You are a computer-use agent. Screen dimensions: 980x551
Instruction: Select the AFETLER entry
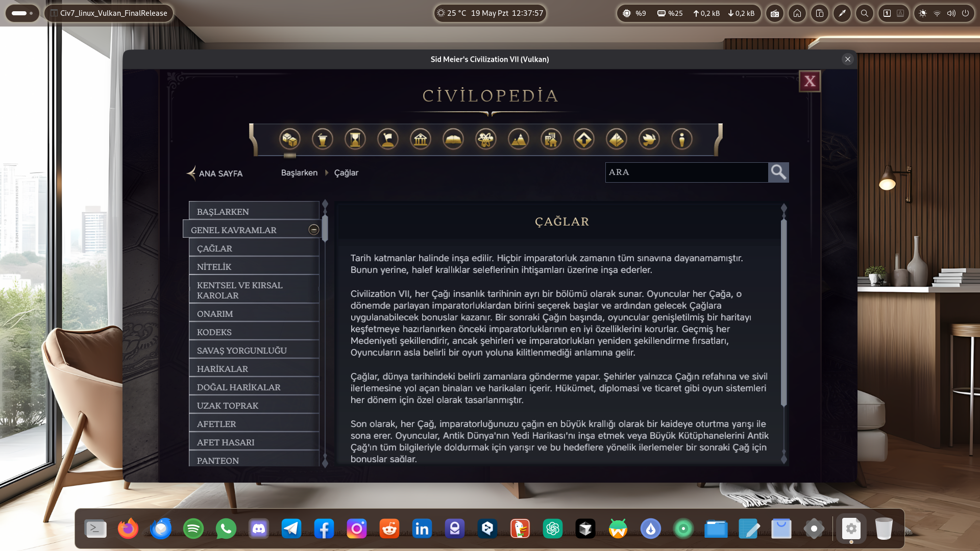254,423
